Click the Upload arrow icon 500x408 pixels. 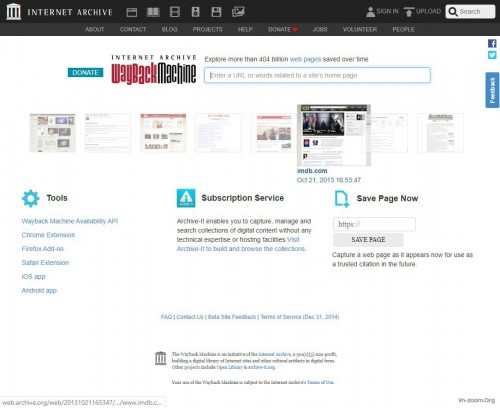[x=409, y=12]
